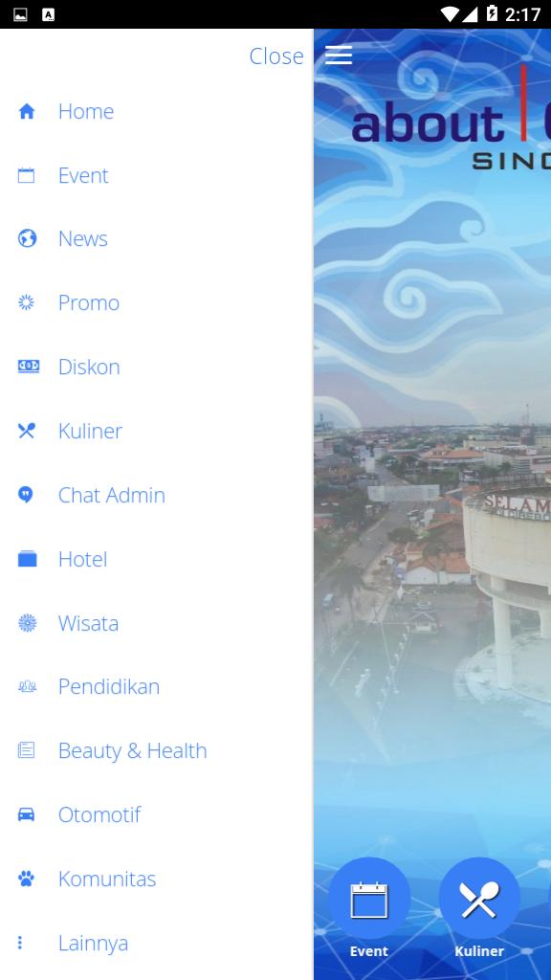Screen dimensions: 551x980
Task: Tap the paw icon beside Komunitas
Action: pos(26,879)
